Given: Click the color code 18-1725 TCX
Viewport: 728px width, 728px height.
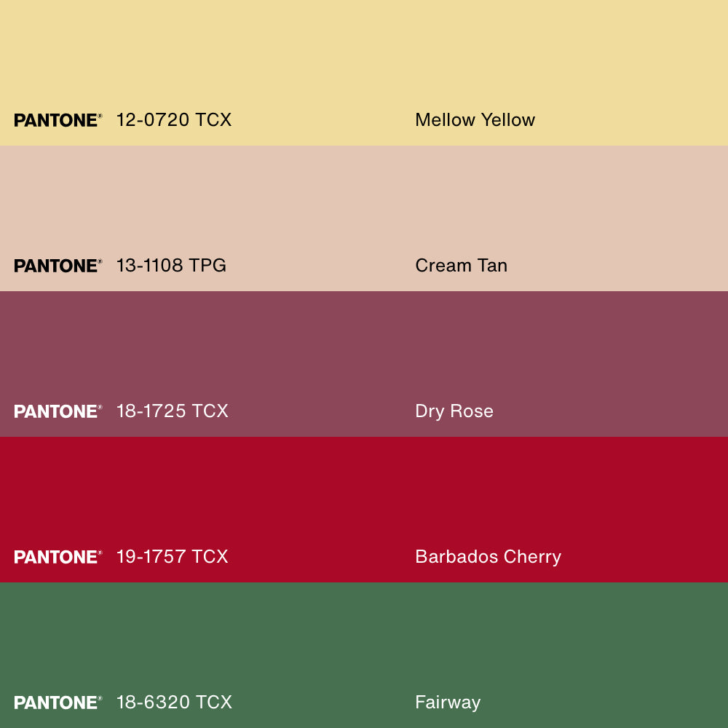Looking at the screenshot, I should pos(173,411).
